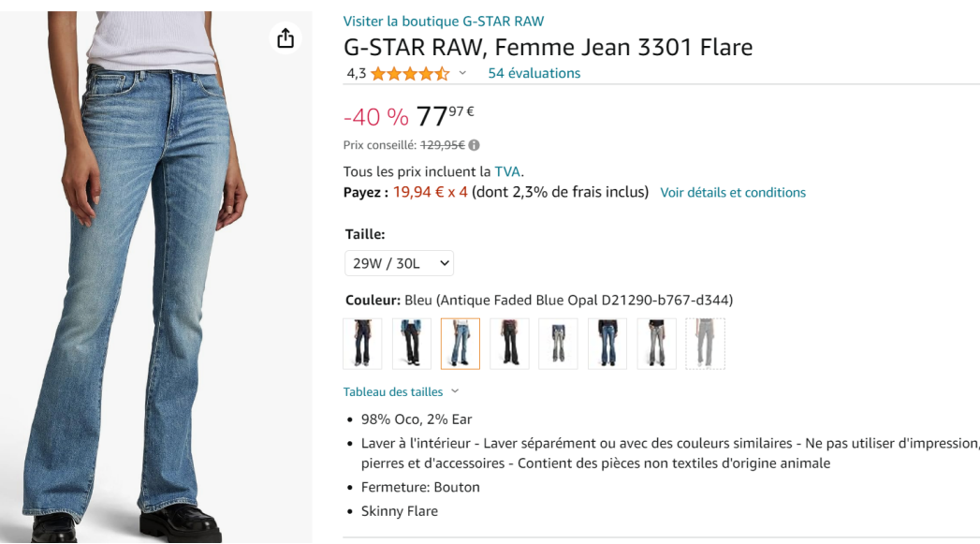Click the product title G-STAR RAW Jean 3301 Flare
Viewport: 980px width, 544px height.
(548, 47)
